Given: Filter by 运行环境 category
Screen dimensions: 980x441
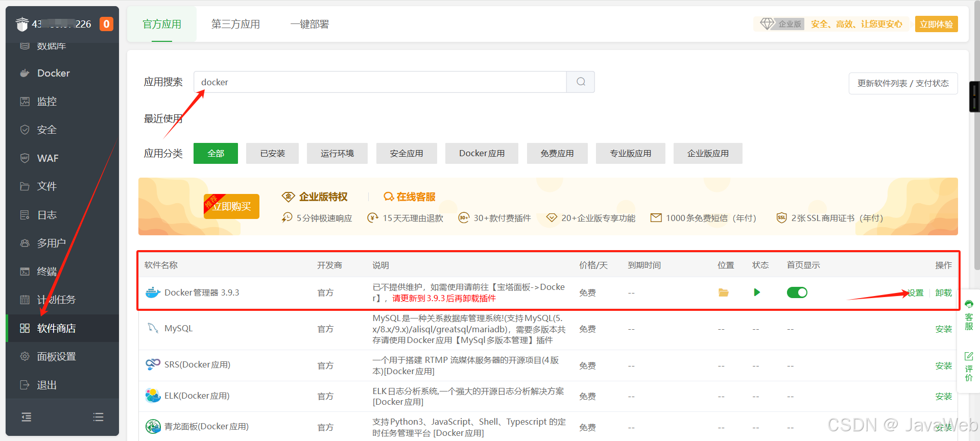Looking at the screenshot, I should [x=337, y=153].
